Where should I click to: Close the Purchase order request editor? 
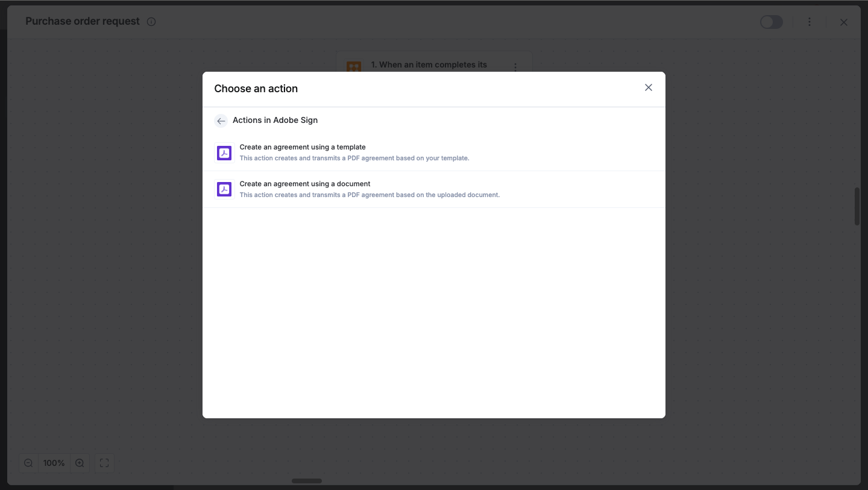[x=844, y=22]
